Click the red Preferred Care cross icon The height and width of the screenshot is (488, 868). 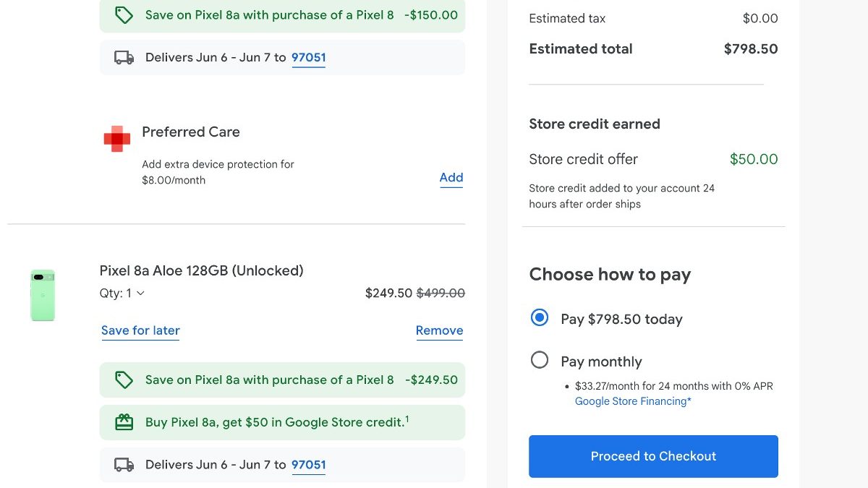pyautogui.click(x=116, y=138)
